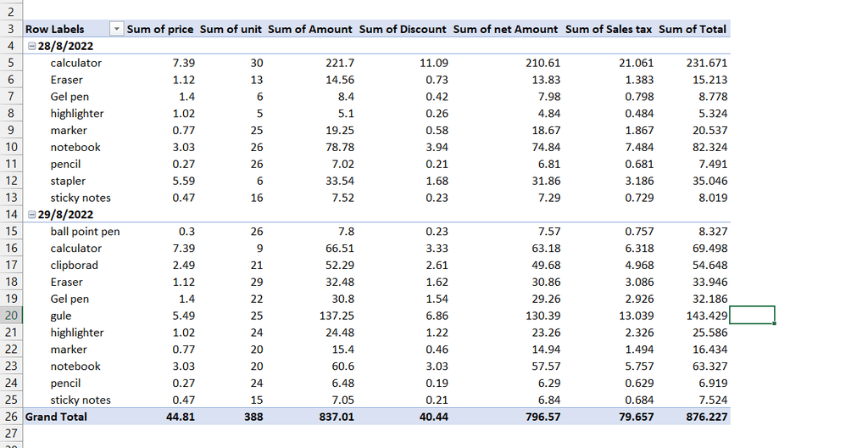Image resolution: width=868 pixels, height=448 pixels.
Task: Select the Sum of price header
Action: coord(160,30)
